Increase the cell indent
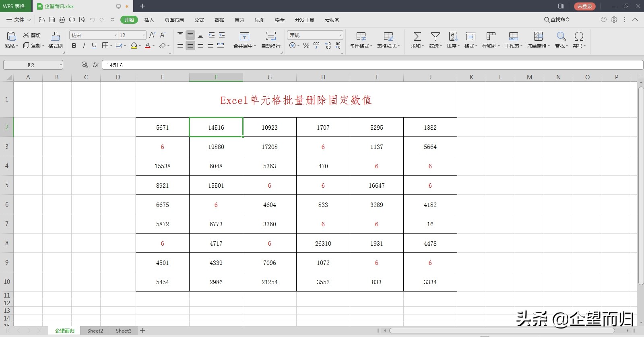This screenshot has width=644, height=337. [x=222, y=35]
